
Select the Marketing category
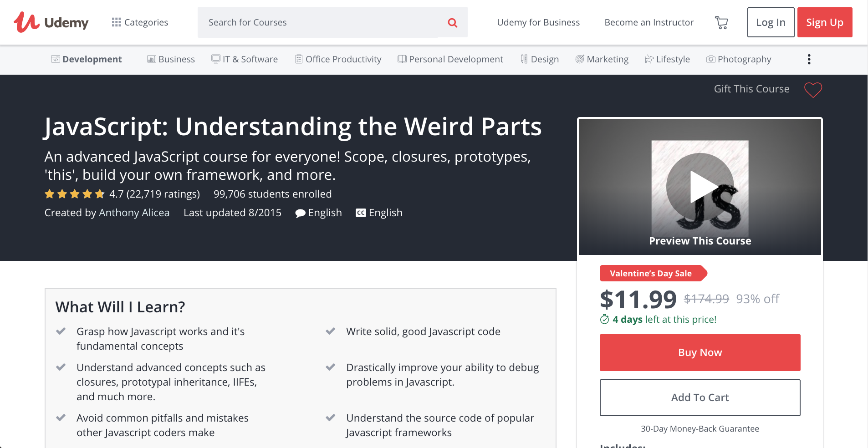602,59
